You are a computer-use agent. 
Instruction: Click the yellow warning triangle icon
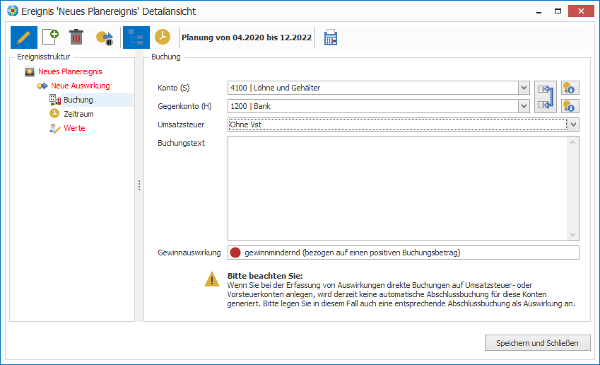click(x=212, y=279)
